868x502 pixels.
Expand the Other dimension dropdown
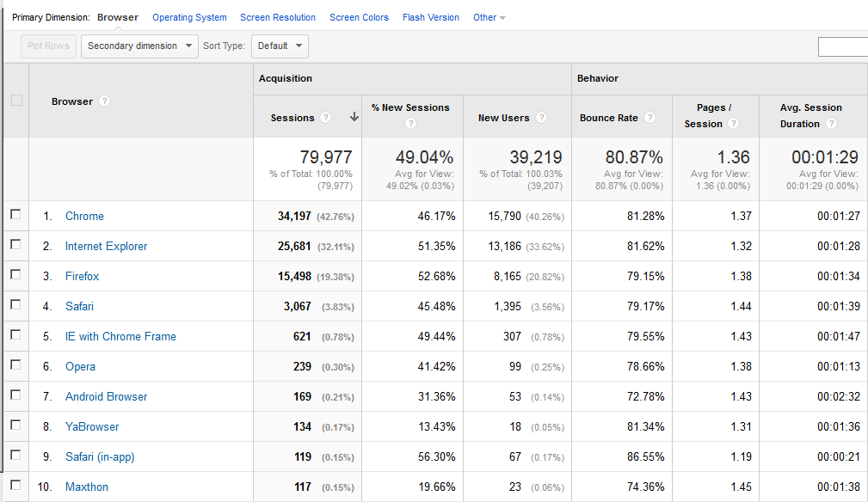[489, 17]
